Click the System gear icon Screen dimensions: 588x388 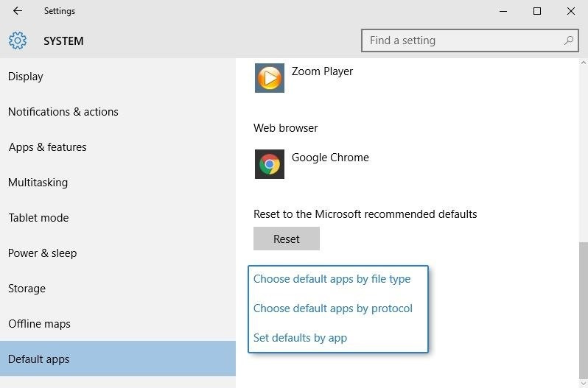point(18,40)
